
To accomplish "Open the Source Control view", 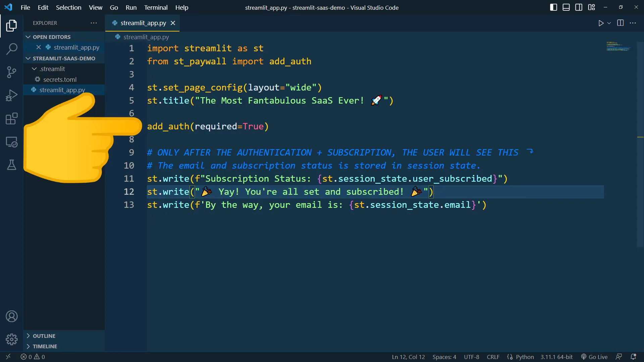I will [x=12, y=72].
